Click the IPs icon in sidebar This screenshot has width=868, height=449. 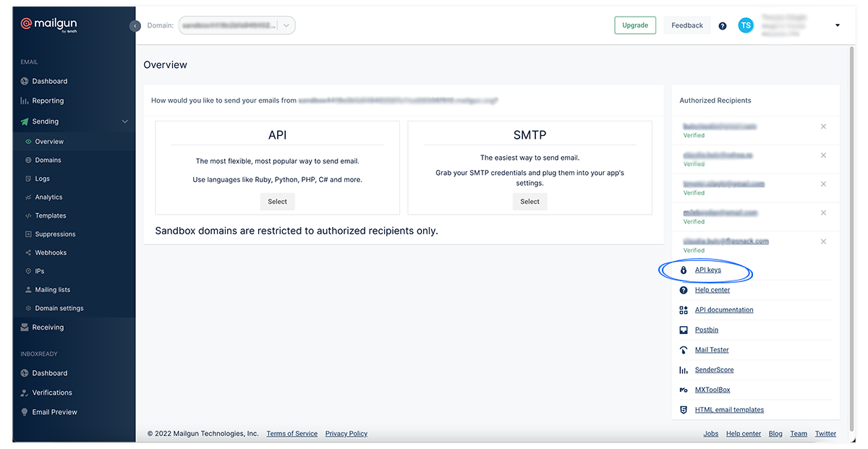(28, 271)
